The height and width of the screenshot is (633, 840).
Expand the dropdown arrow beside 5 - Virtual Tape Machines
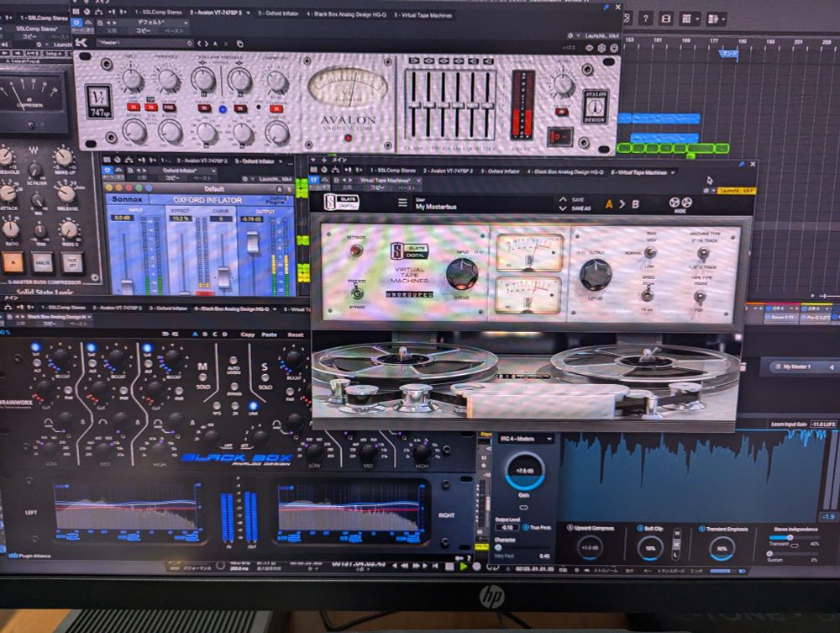pyautogui.click(x=673, y=172)
